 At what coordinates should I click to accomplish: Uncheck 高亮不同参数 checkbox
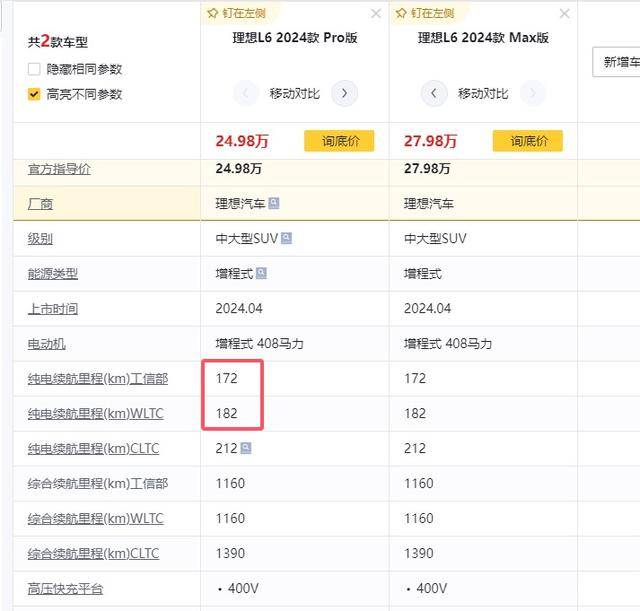point(34,94)
